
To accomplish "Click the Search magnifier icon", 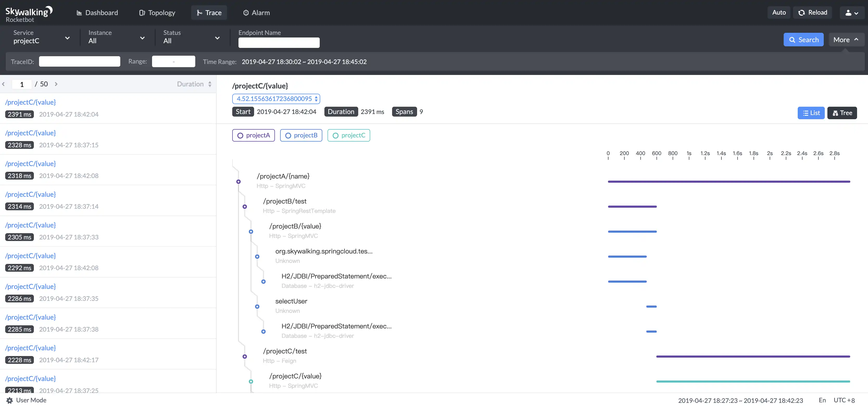I will pyautogui.click(x=792, y=39).
